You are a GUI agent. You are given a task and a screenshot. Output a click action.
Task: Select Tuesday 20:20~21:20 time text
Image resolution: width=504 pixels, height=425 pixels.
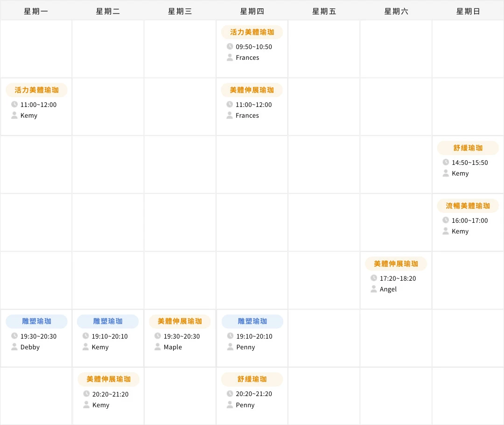point(111,395)
